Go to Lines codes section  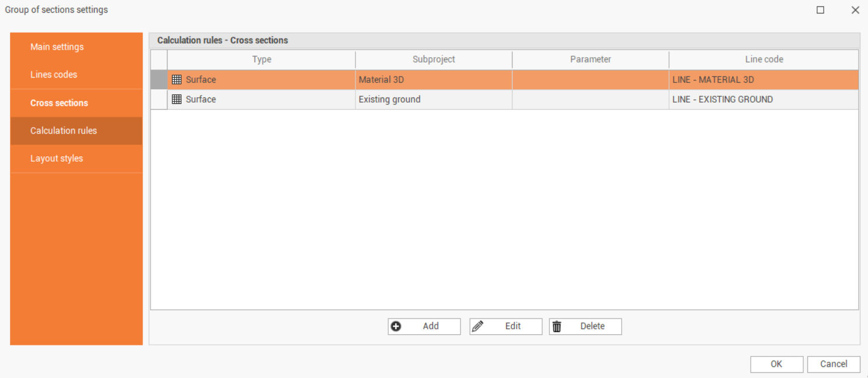(54, 75)
